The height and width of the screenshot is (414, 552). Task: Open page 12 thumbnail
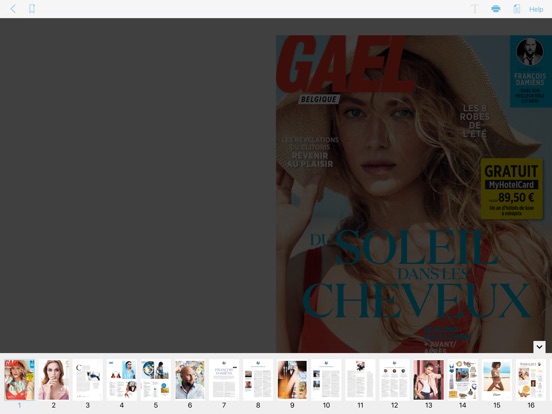(395, 380)
